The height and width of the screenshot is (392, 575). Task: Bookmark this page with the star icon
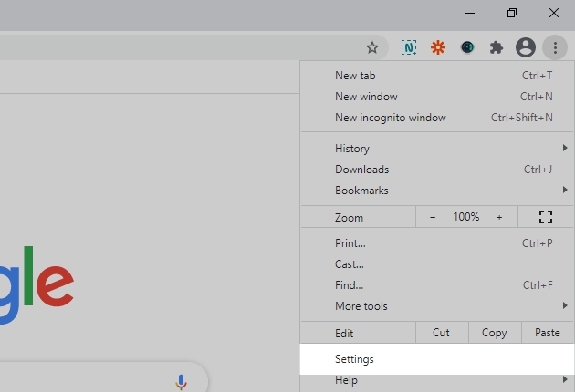click(x=372, y=47)
